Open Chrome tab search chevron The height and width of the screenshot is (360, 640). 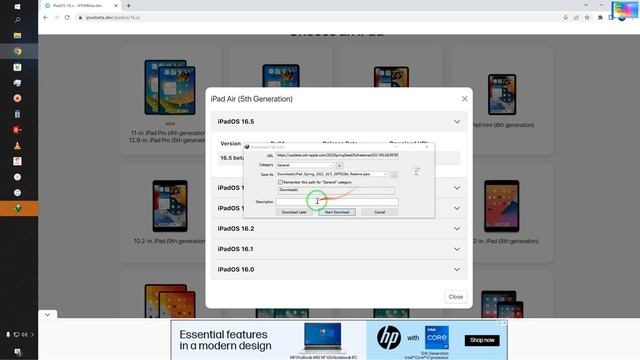tap(586, 5)
